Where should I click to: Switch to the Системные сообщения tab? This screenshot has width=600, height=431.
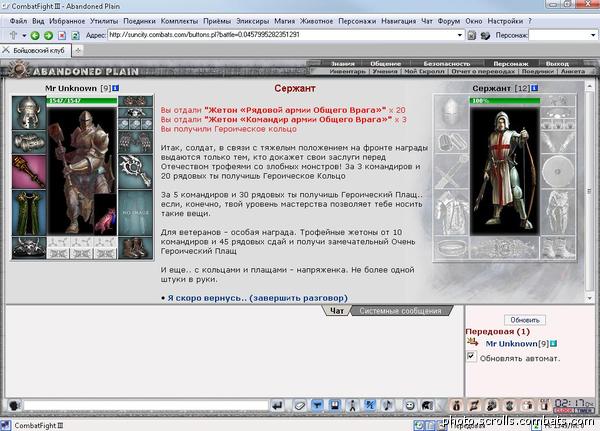(x=400, y=311)
